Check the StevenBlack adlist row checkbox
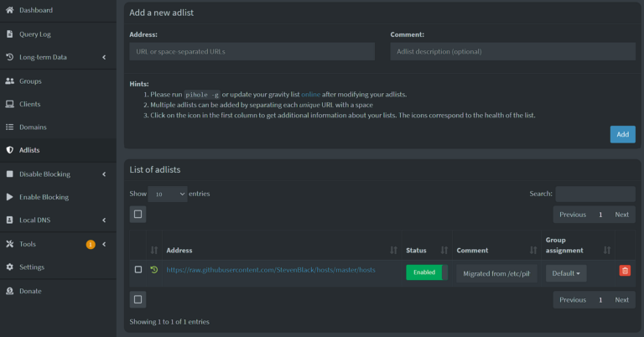The image size is (644, 337). pyautogui.click(x=138, y=270)
